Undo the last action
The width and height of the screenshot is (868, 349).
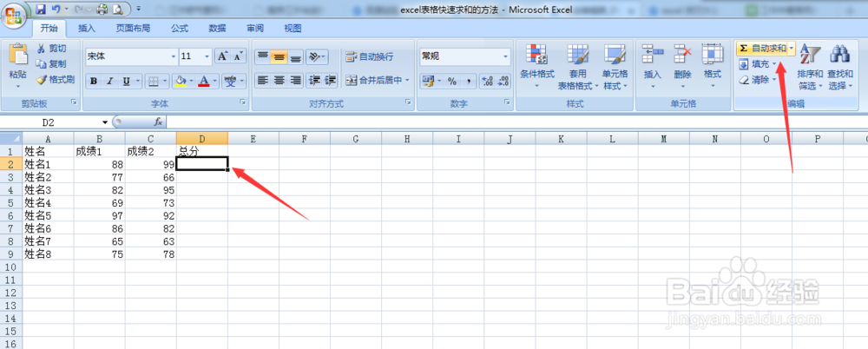(x=56, y=9)
